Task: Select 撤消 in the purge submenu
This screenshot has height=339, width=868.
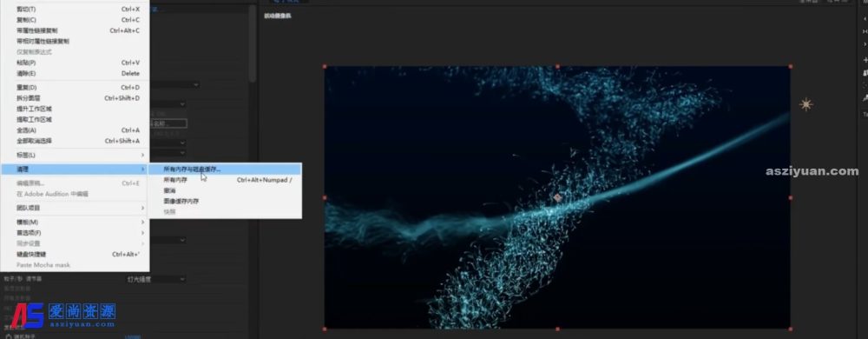Action: click(x=225, y=190)
